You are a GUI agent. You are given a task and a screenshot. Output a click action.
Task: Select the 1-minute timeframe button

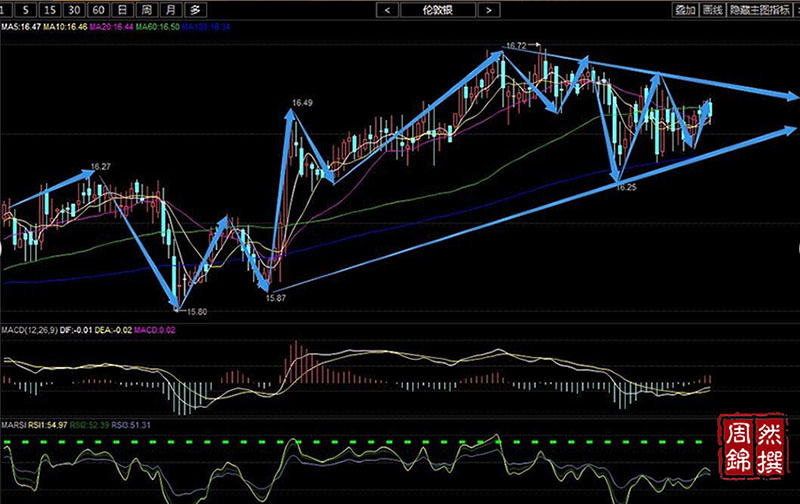click(x=9, y=10)
